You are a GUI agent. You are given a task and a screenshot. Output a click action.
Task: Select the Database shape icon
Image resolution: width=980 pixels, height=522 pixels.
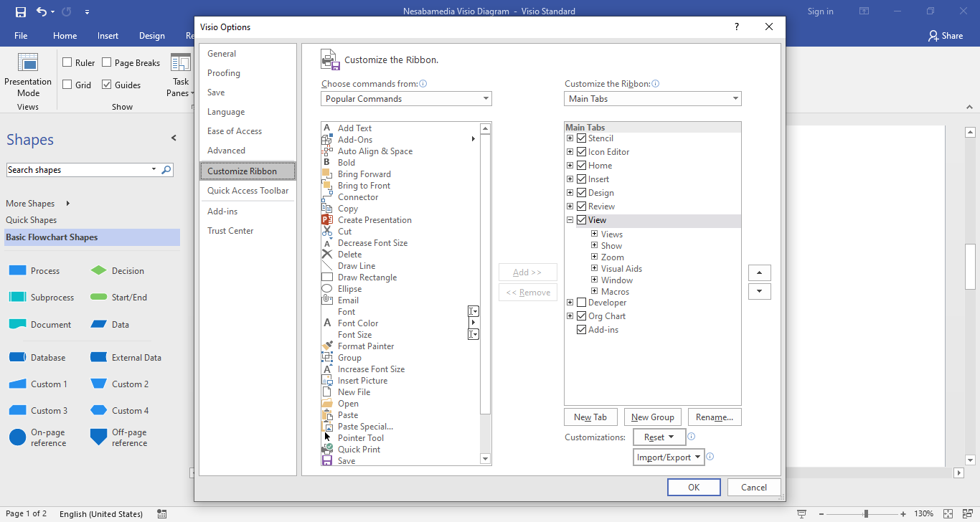point(18,357)
